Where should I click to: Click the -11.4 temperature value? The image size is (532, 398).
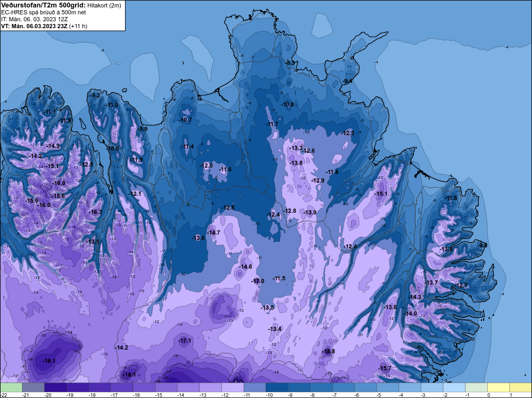[x=188, y=146]
